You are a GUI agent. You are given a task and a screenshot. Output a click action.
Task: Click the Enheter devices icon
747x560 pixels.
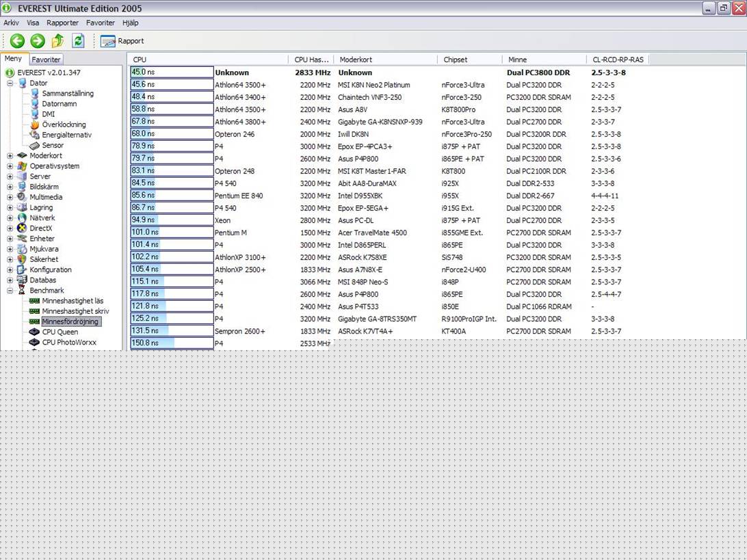22,239
